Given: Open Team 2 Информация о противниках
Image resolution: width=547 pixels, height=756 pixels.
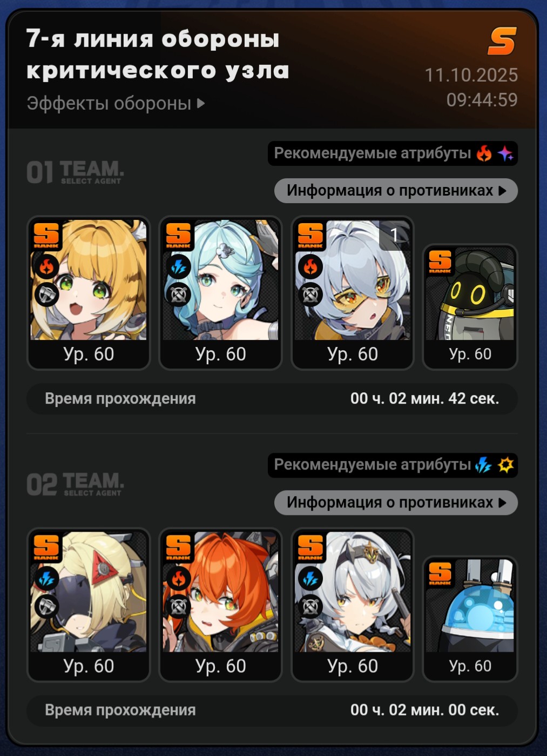Looking at the screenshot, I should pos(396,503).
